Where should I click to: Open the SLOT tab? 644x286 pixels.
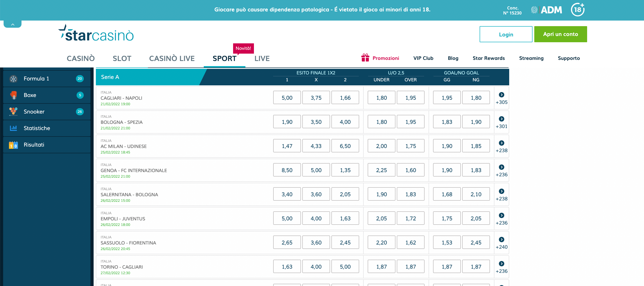[122, 58]
